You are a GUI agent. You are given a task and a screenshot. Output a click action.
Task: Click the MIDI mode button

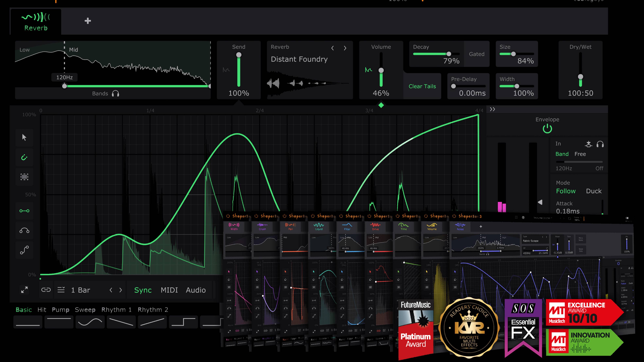(169, 290)
